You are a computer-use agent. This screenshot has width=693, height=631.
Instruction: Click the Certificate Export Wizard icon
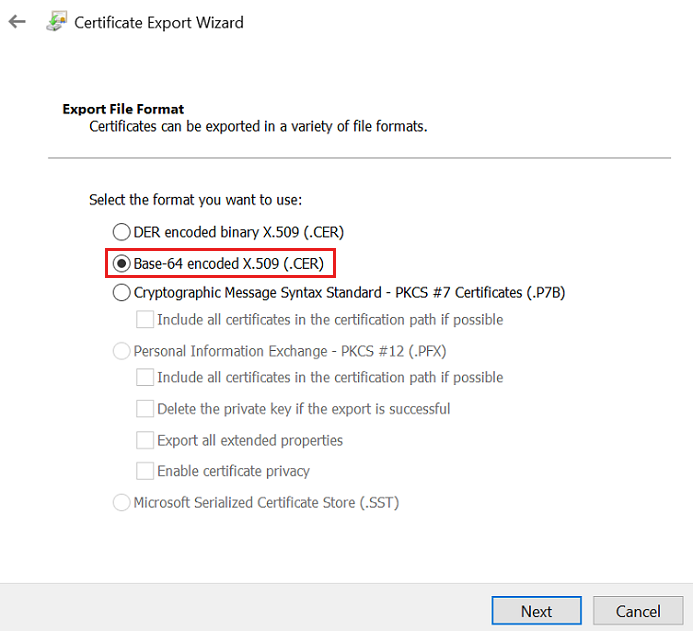[57, 22]
